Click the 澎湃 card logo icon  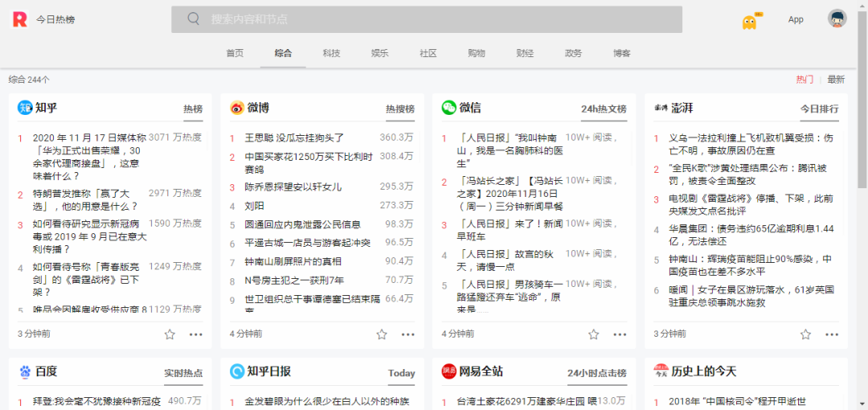661,108
